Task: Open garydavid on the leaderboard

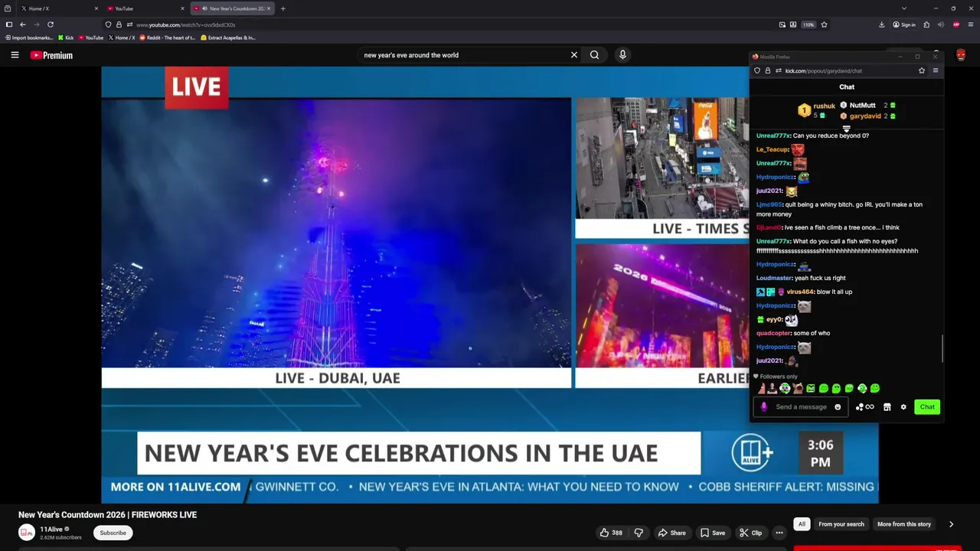Action: point(865,116)
